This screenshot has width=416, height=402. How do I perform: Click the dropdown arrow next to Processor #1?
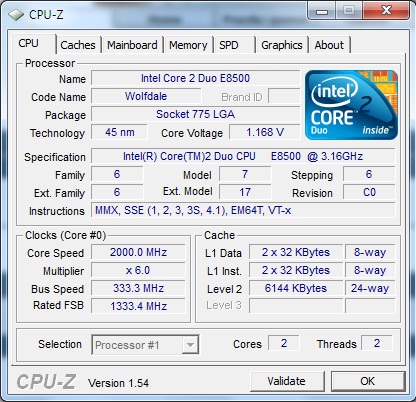tap(190, 345)
